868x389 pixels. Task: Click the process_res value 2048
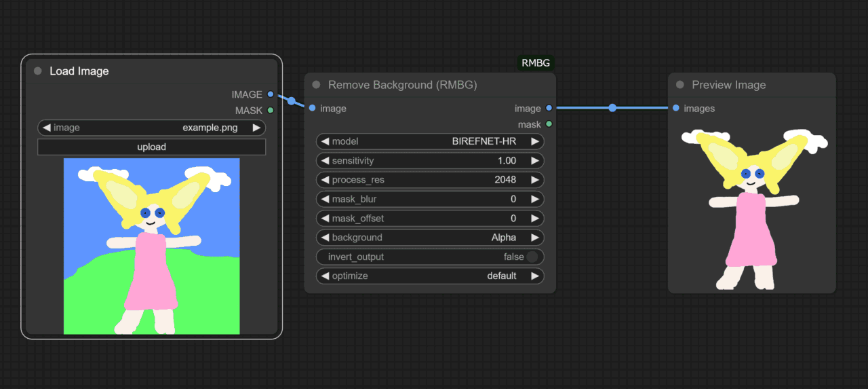click(505, 180)
